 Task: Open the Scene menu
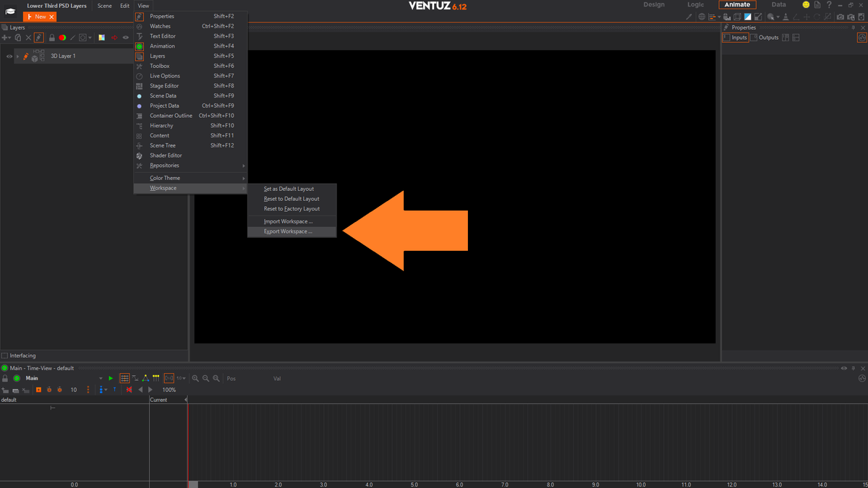pyautogui.click(x=105, y=6)
